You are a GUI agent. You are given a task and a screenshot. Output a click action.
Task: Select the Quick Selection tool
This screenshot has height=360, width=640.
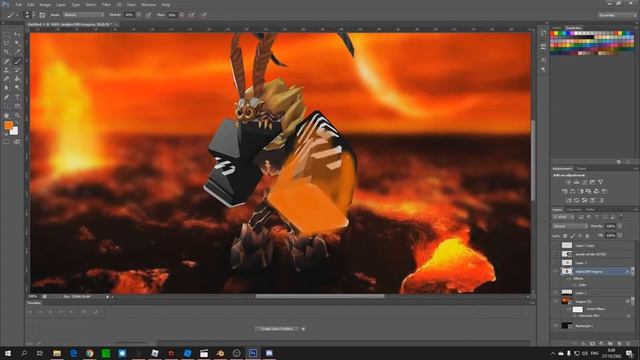[17, 43]
